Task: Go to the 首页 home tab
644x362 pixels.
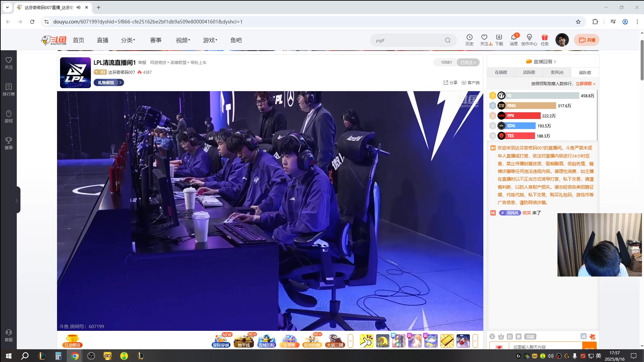Action: [x=78, y=40]
